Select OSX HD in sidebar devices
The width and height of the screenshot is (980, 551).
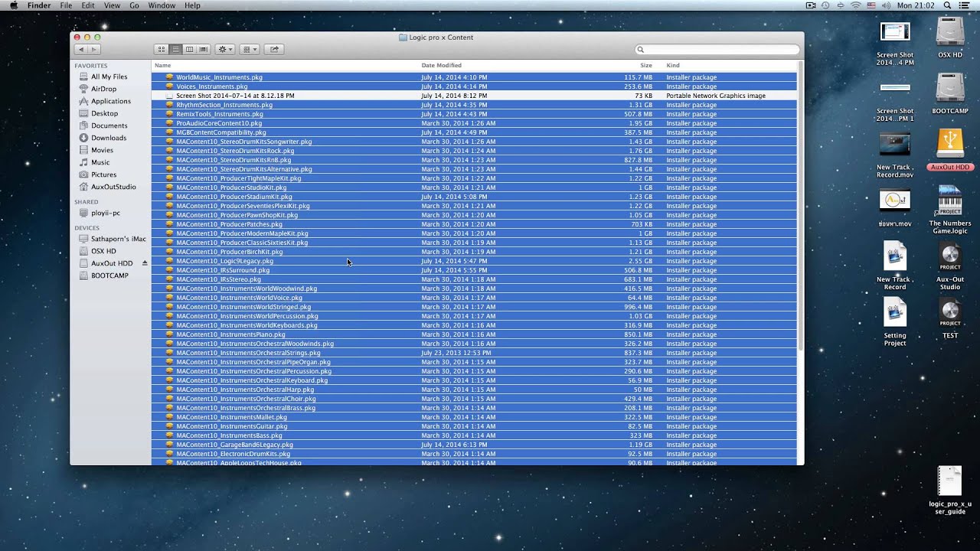(103, 251)
